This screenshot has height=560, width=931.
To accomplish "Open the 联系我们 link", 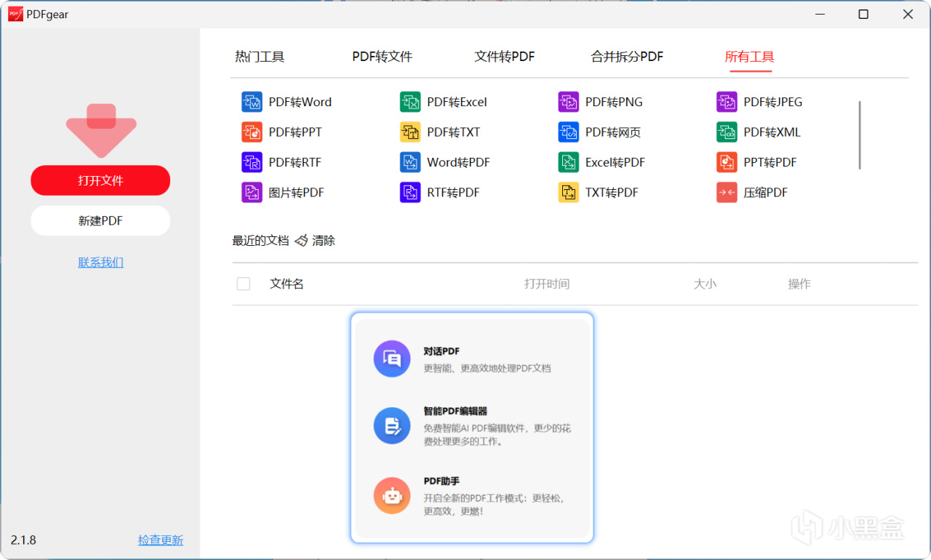I will (x=101, y=263).
